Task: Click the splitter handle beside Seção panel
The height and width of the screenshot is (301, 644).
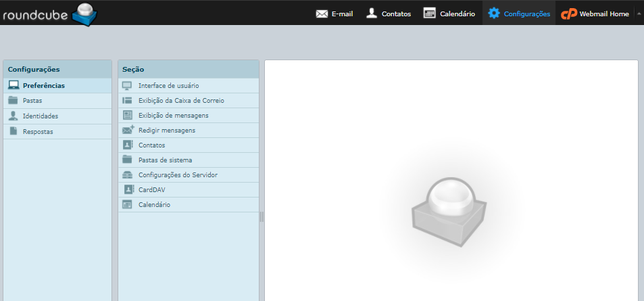Action: (262, 216)
